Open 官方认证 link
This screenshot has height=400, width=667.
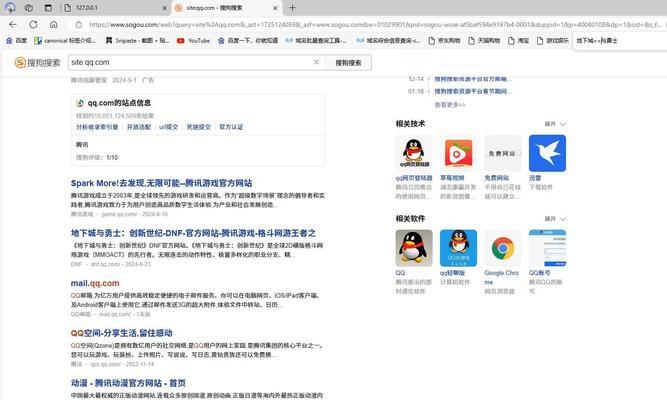click(x=231, y=127)
